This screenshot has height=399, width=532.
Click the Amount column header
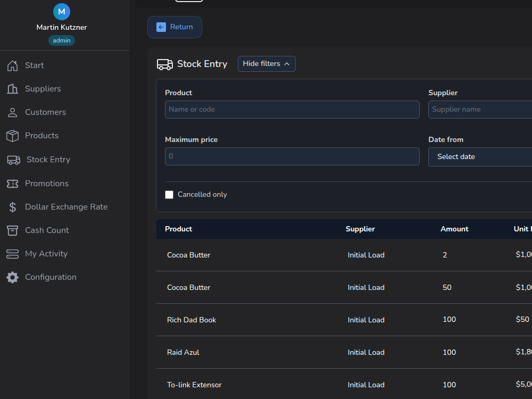[x=454, y=229]
